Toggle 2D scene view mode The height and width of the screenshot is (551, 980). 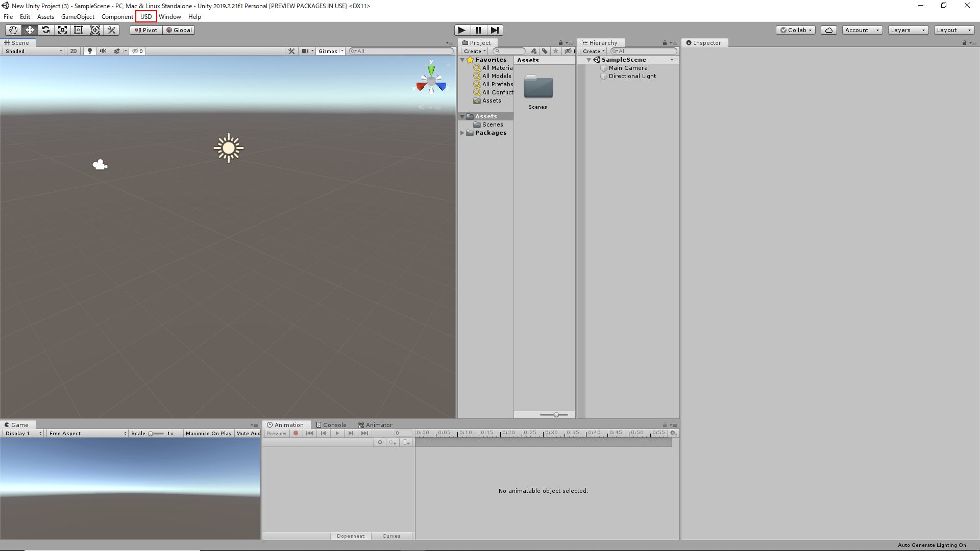pyautogui.click(x=73, y=51)
